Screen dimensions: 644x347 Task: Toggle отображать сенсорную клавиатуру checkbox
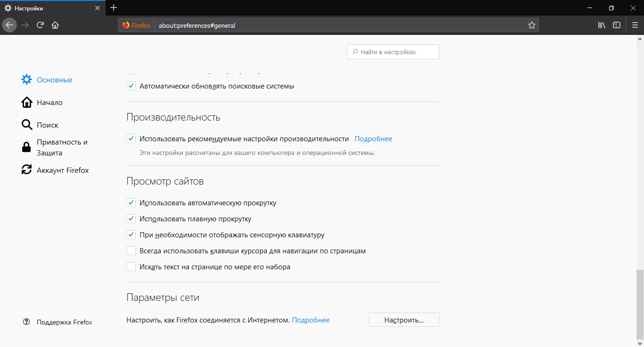pos(131,235)
